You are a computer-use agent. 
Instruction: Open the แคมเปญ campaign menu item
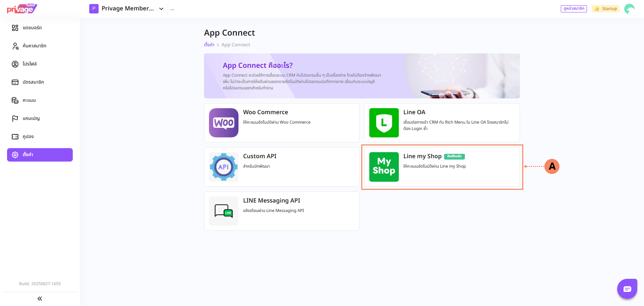(31, 119)
